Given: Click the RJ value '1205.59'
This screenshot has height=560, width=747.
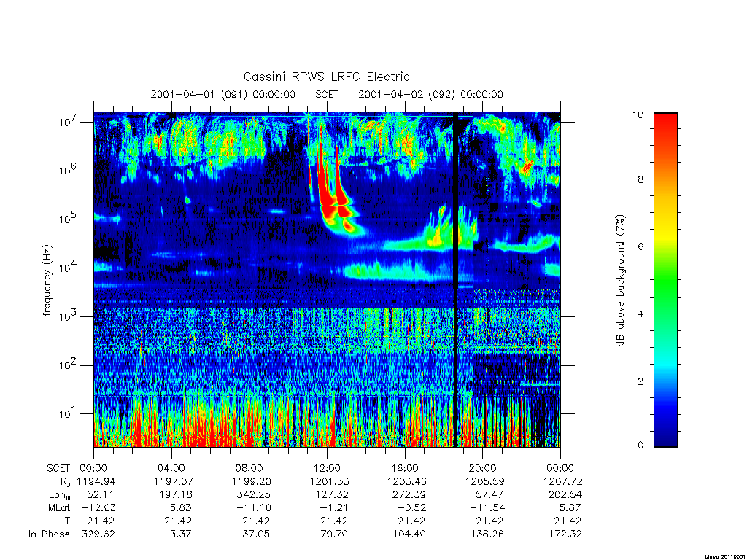Looking at the screenshot, I should point(484,481).
